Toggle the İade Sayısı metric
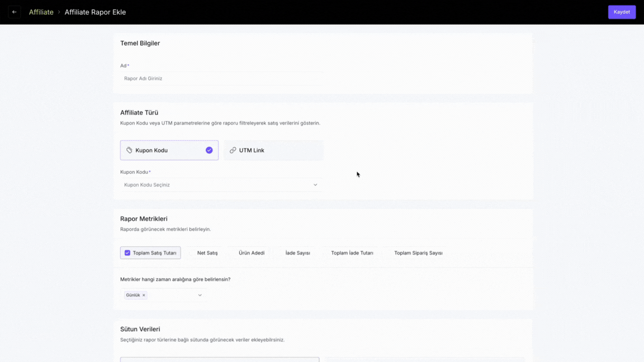Viewport: 644px width, 362px height. pos(297,253)
